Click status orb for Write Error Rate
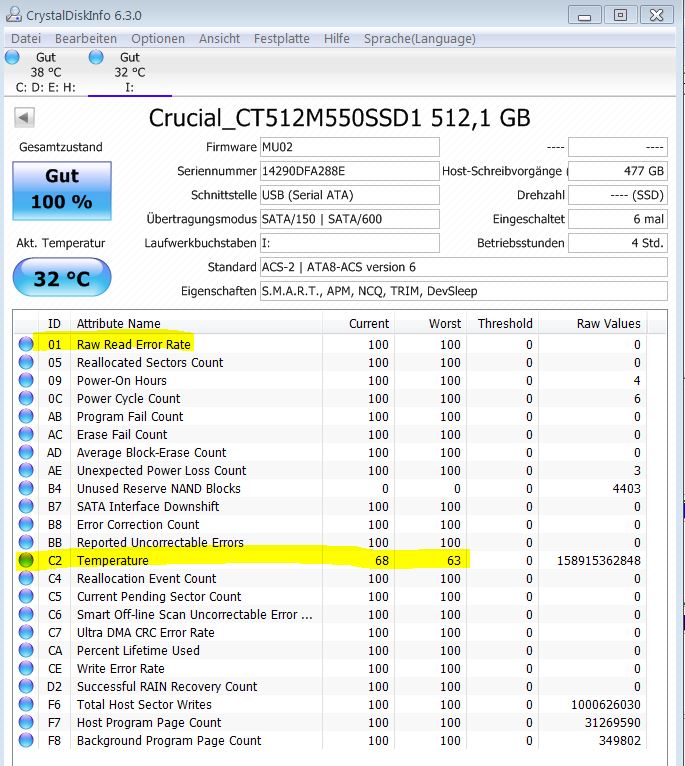This screenshot has height=766, width=685. tap(26, 668)
